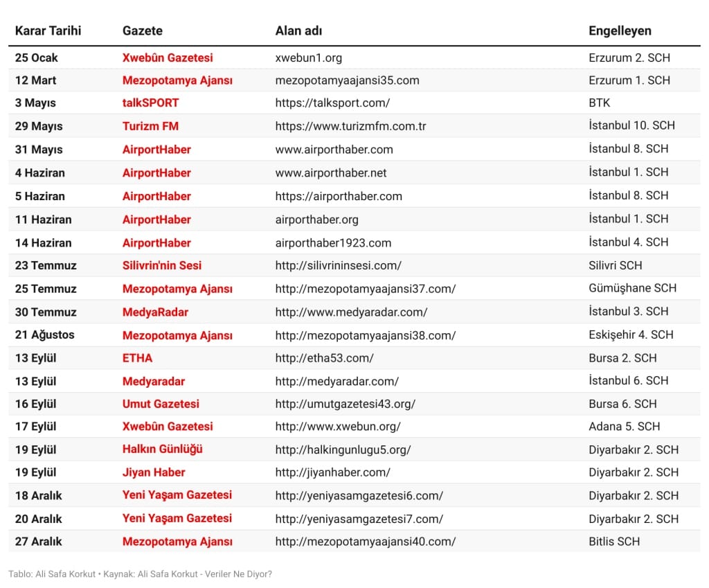Select the Alan adı column header
The image size is (709, 588).
tap(298, 30)
